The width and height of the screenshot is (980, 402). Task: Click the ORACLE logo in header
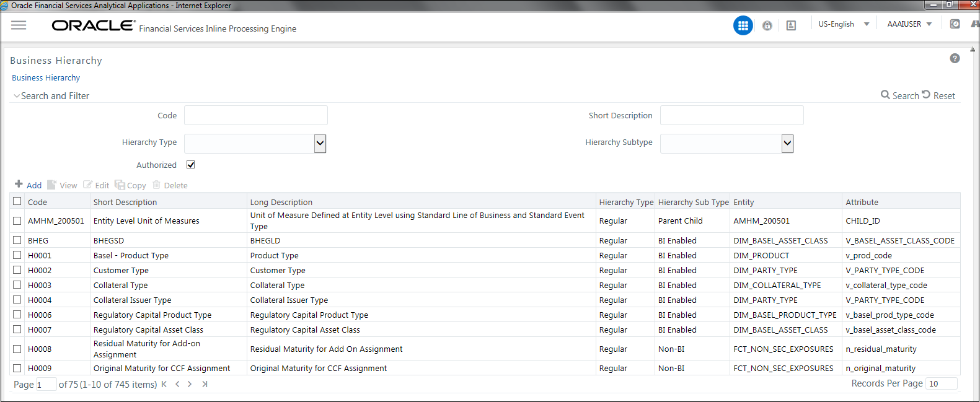94,25
